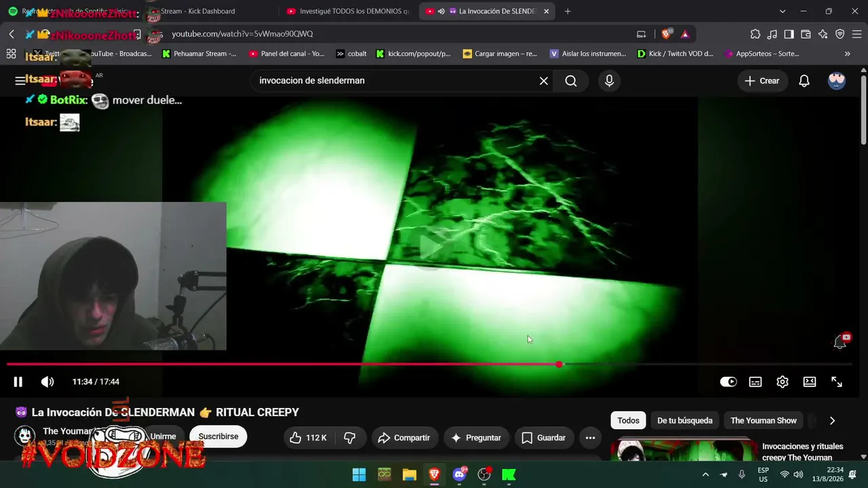This screenshot has width=868, height=488.
Task: Click the red playhead scrubber dot
Action: tap(559, 365)
